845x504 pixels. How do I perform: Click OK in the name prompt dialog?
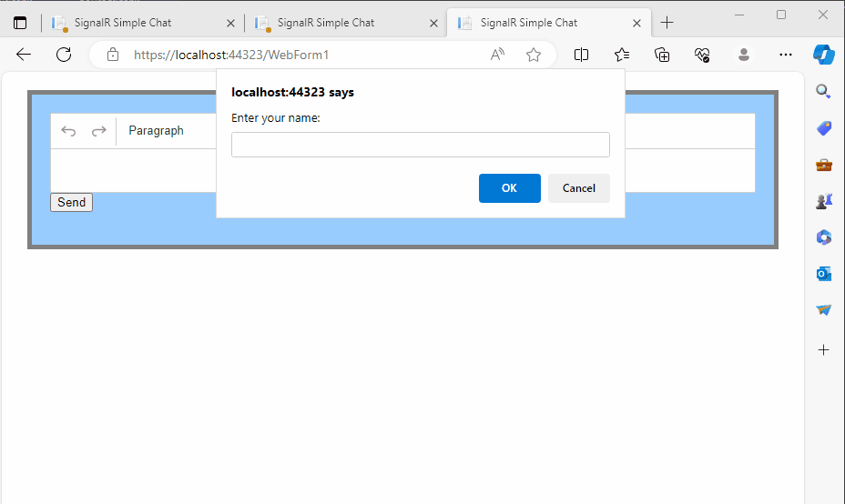click(x=509, y=188)
